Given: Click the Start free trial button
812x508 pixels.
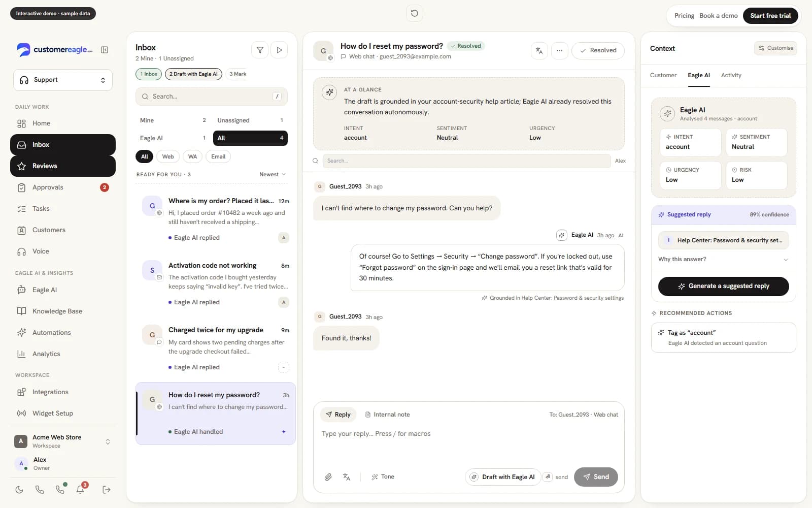Looking at the screenshot, I should pos(770,16).
